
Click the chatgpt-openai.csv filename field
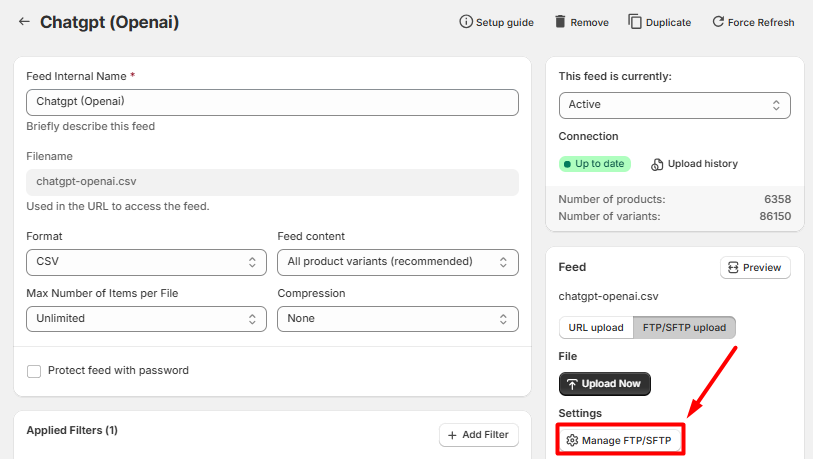click(272, 182)
